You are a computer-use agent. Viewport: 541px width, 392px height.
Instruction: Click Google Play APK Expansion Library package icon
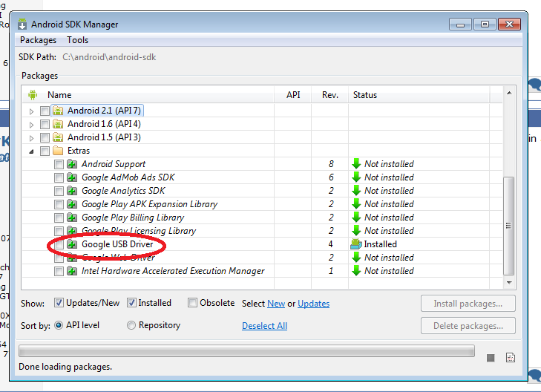72,204
